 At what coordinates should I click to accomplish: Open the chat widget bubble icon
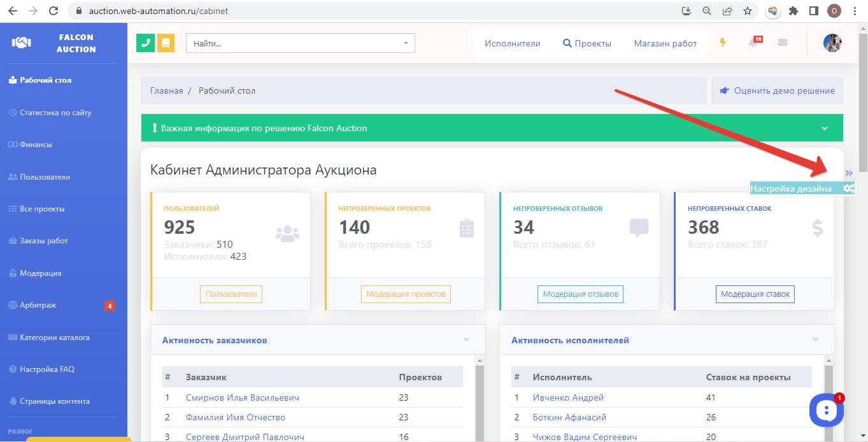[x=826, y=411]
